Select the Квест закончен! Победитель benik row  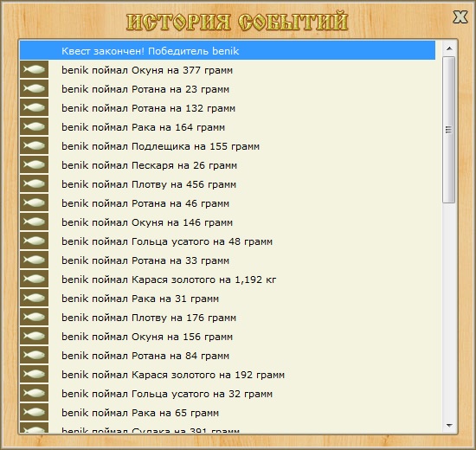pyautogui.click(x=228, y=50)
